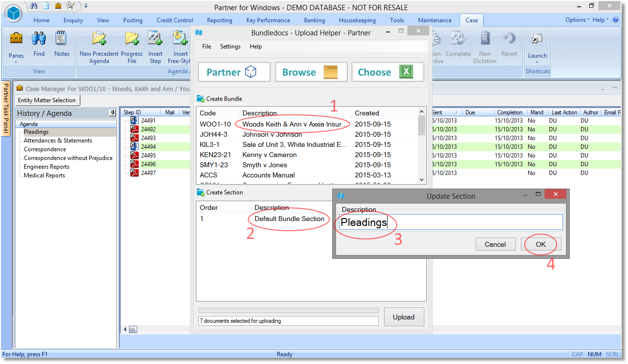Viewport: 628px width, 364px height.
Task: Click the Choose Excel button
Action: pos(388,72)
